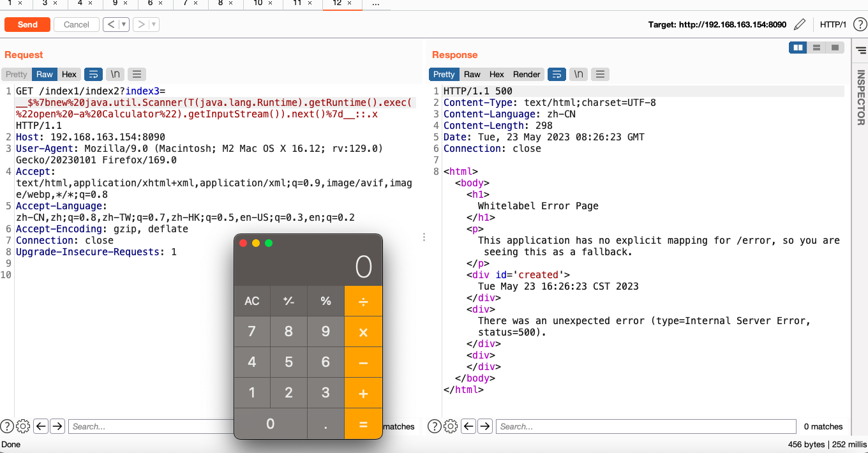The image size is (868, 453).
Task: Select Pretty view in Request panel
Action: click(17, 74)
